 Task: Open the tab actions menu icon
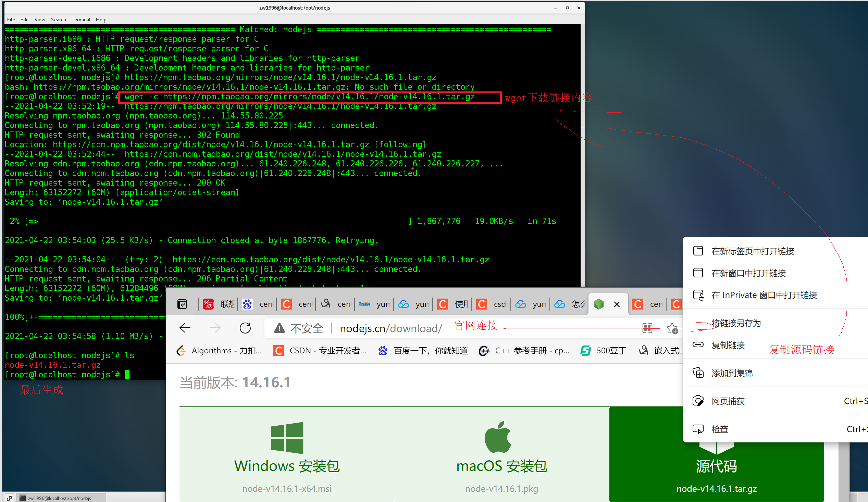pyautogui.click(x=182, y=304)
